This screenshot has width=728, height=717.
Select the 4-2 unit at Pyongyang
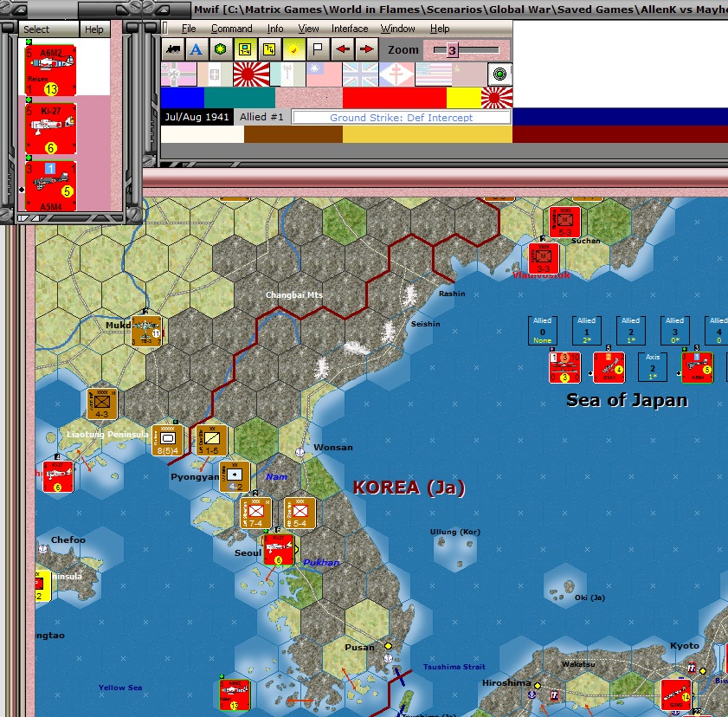pos(235,477)
